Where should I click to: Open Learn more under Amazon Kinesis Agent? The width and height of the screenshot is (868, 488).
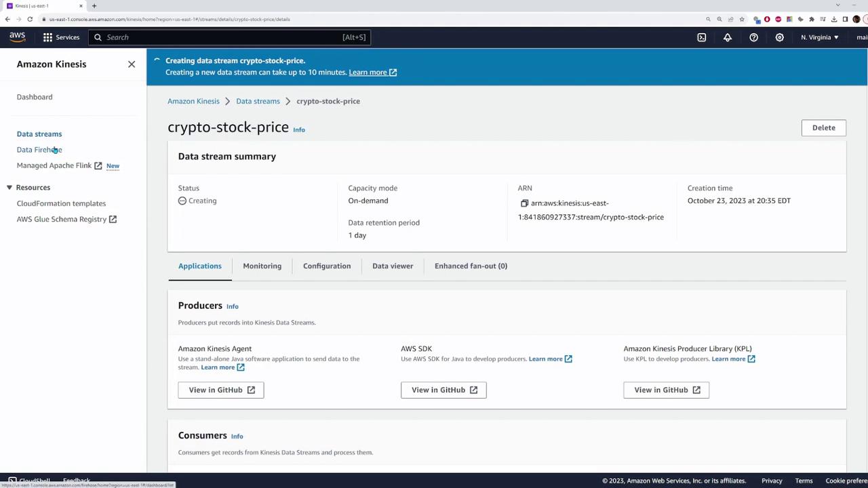[222, 367]
